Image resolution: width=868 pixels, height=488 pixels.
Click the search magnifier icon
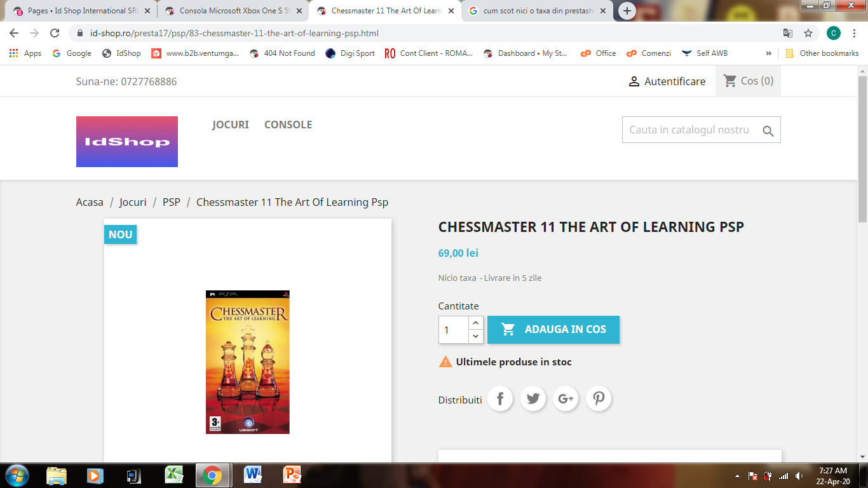coord(768,131)
